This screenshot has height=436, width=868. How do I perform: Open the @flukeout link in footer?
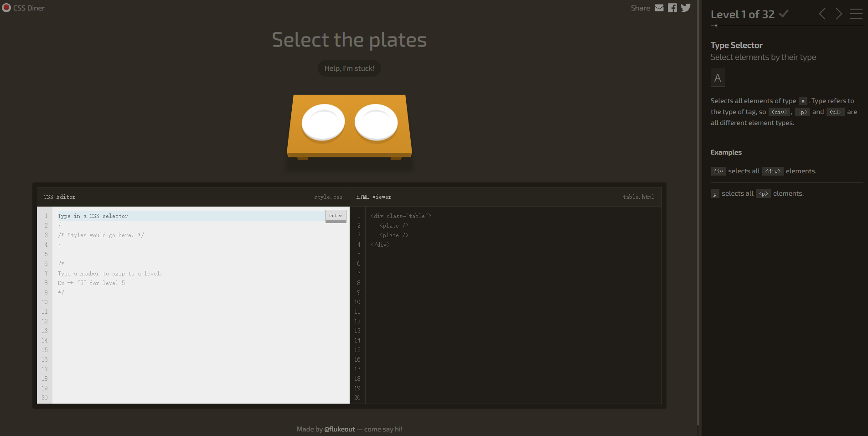[340, 429]
